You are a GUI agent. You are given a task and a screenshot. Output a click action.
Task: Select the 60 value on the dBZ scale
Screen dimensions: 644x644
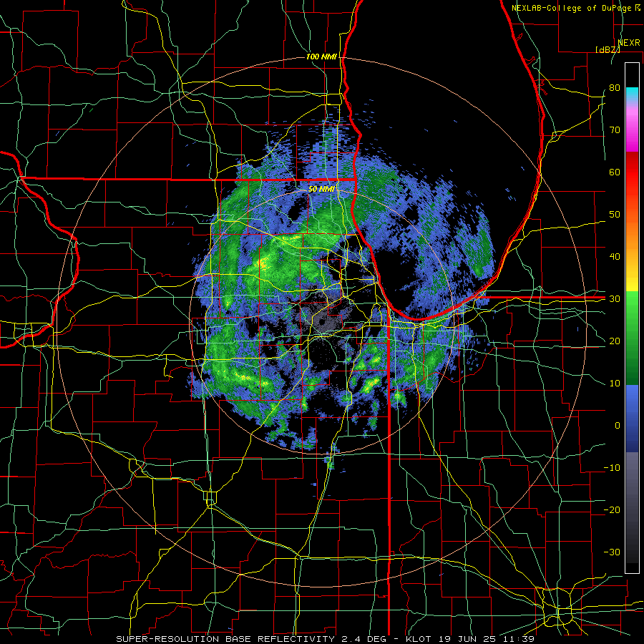(615, 172)
